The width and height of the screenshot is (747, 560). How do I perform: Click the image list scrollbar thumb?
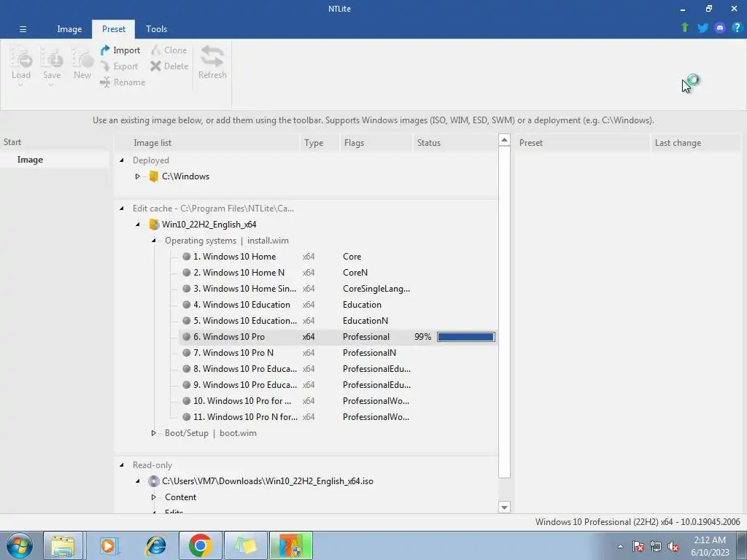[x=504, y=311]
